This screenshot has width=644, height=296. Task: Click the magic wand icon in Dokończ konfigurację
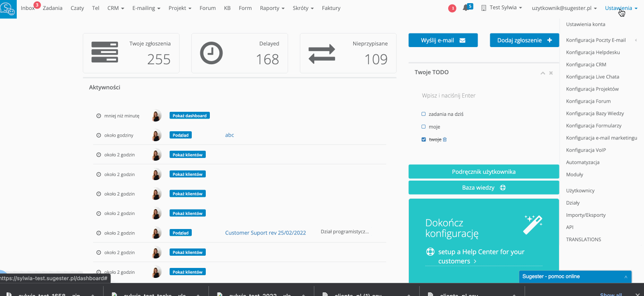[x=533, y=224]
